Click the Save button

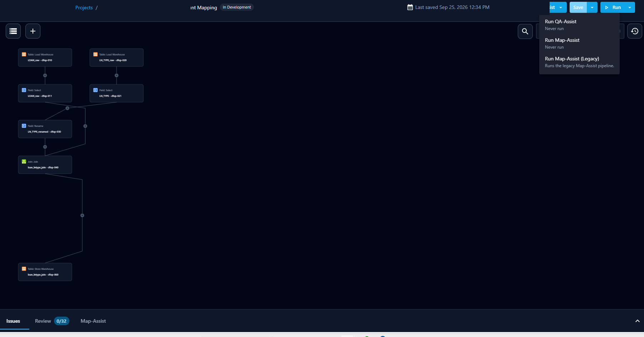click(578, 8)
